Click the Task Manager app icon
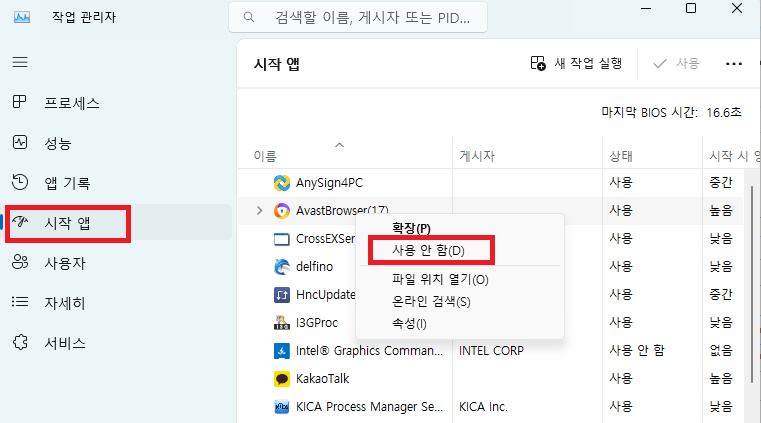 coord(22,17)
